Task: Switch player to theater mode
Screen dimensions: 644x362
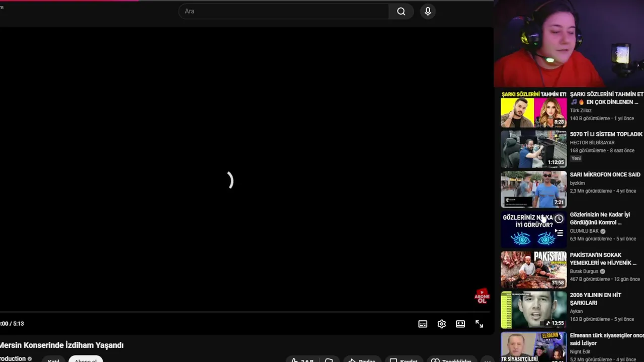Action: click(x=460, y=324)
